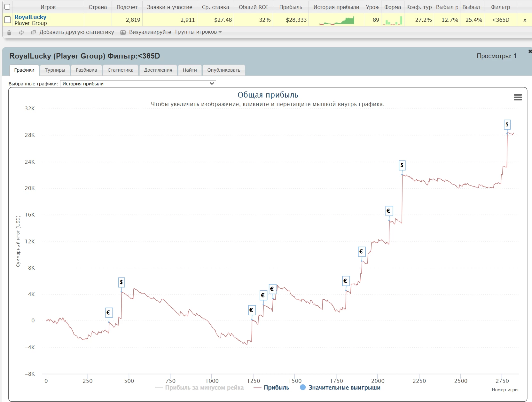Expand the Группы игроков menu
The height and width of the screenshot is (402, 532).
tap(198, 32)
